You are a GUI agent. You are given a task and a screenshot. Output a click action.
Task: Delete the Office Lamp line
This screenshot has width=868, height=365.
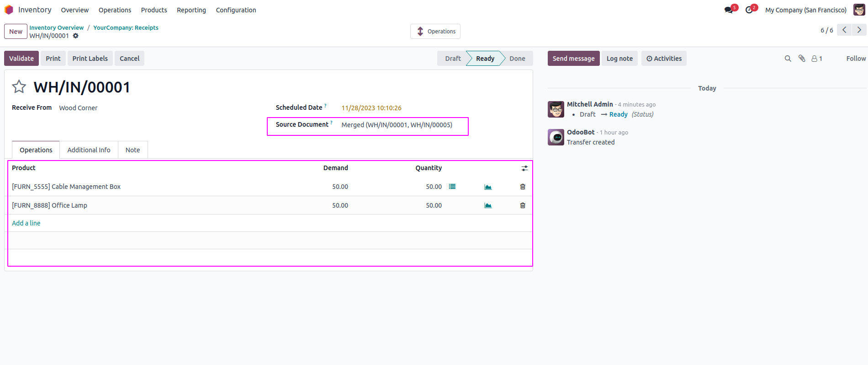coord(523,205)
